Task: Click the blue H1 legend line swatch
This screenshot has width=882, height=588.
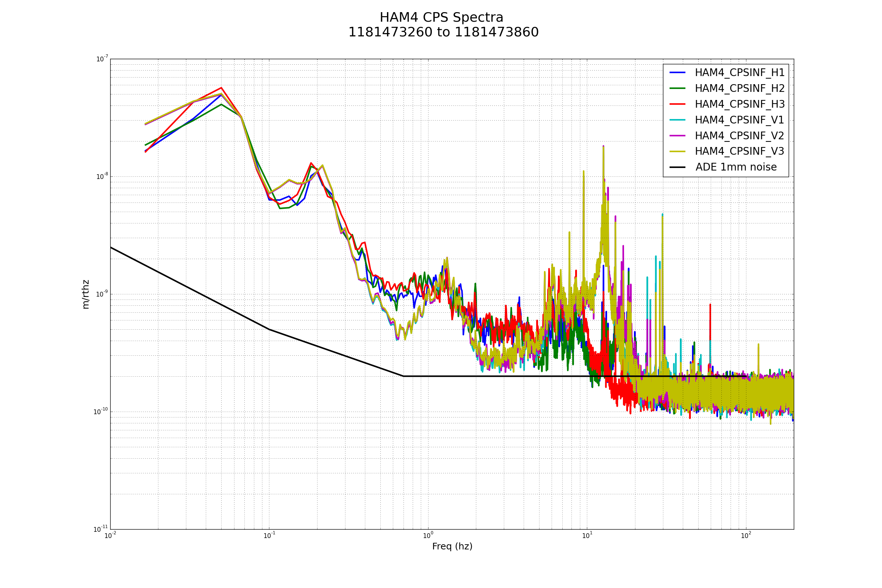Action: [677, 73]
